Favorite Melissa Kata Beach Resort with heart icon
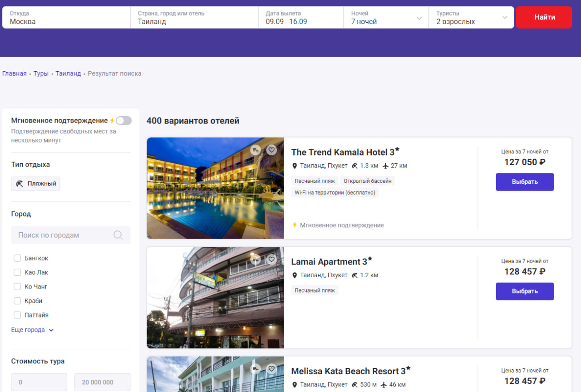The image size is (581, 392). (271, 369)
